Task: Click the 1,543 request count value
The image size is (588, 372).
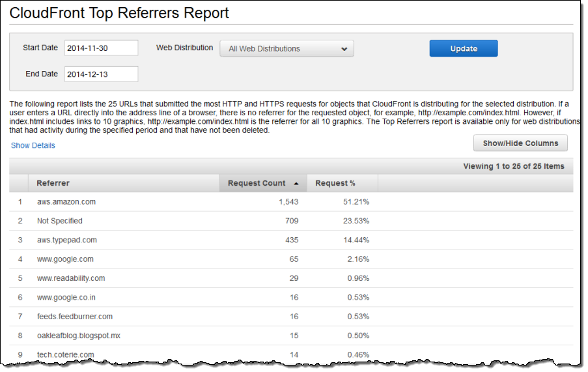Action: pos(288,202)
